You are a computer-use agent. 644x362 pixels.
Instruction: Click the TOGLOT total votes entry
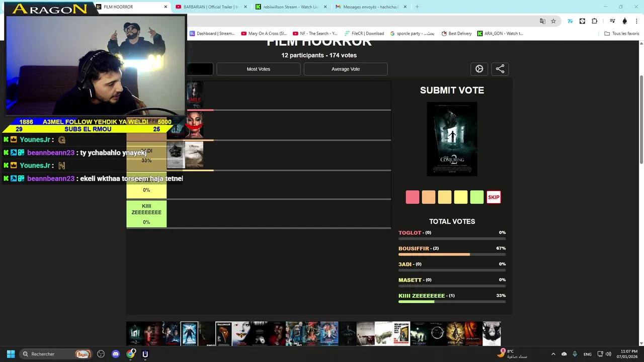pyautogui.click(x=452, y=235)
